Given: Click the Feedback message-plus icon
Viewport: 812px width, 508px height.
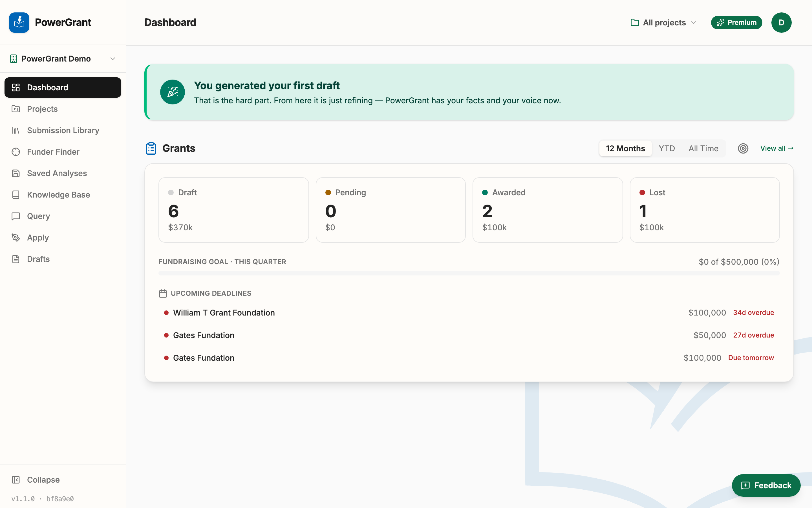Looking at the screenshot, I should 745,485.
